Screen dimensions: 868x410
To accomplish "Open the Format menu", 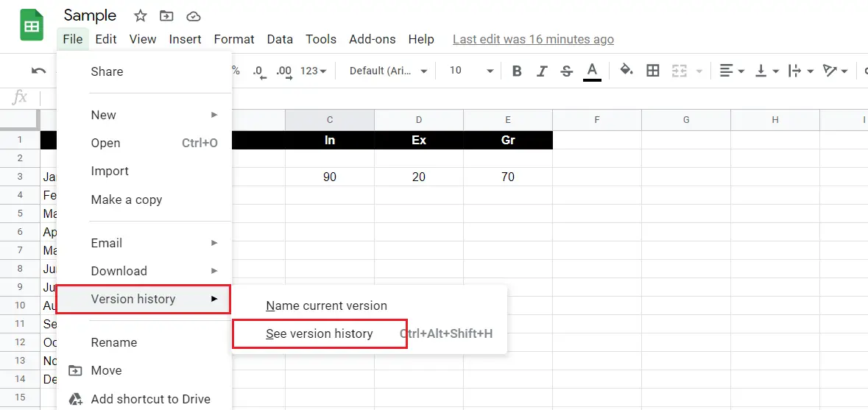I will click(x=234, y=39).
